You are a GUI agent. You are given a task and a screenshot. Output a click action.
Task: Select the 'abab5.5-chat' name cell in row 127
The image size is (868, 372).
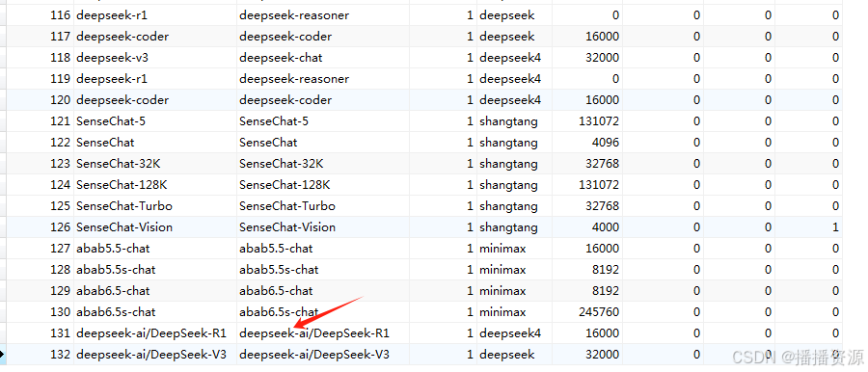click(113, 249)
